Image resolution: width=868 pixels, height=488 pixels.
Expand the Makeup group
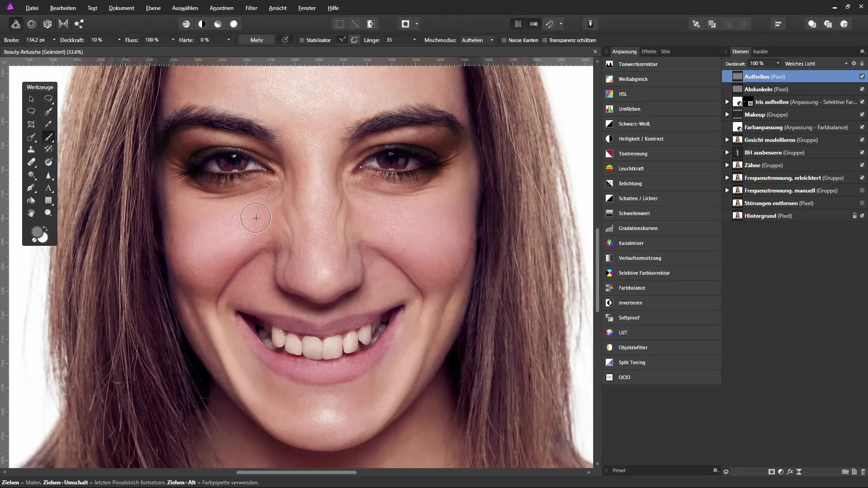click(x=727, y=114)
